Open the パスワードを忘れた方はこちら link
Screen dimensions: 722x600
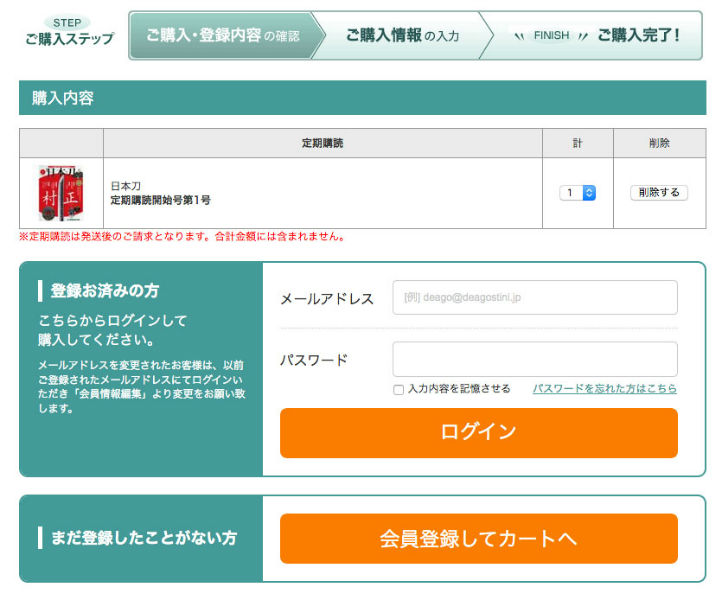pos(604,389)
